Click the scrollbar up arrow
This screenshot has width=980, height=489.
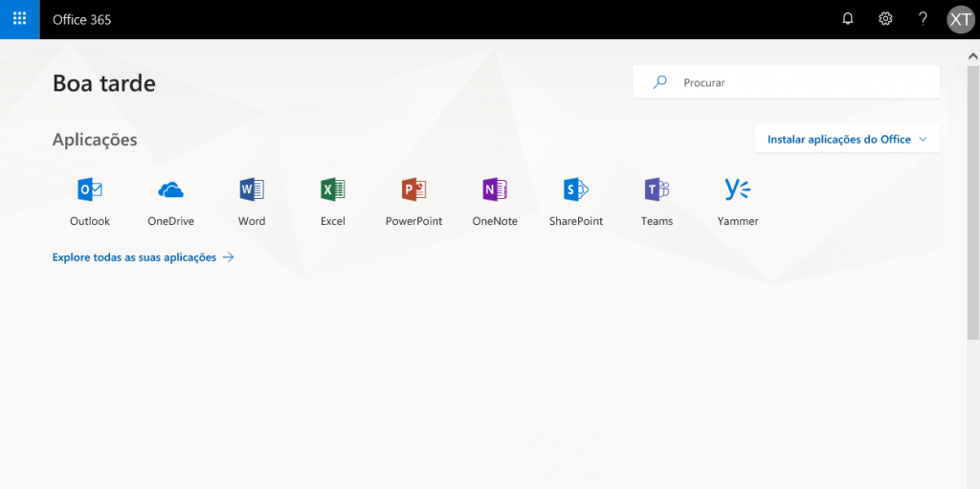973,56
